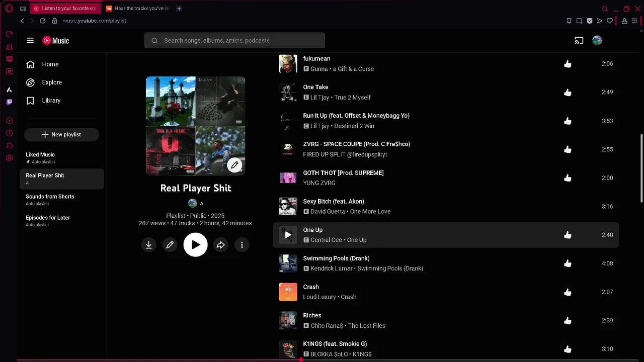Click David Guetta artist name
The width and height of the screenshot is (644, 362).
tap(328, 212)
